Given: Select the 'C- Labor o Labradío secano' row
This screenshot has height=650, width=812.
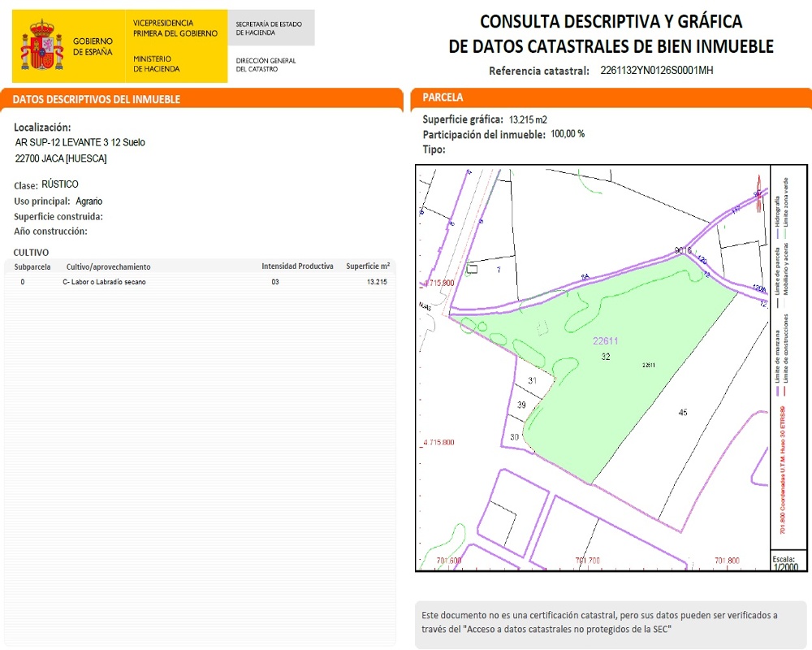Looking at the screenshot, I should click(x=104, y=282).
